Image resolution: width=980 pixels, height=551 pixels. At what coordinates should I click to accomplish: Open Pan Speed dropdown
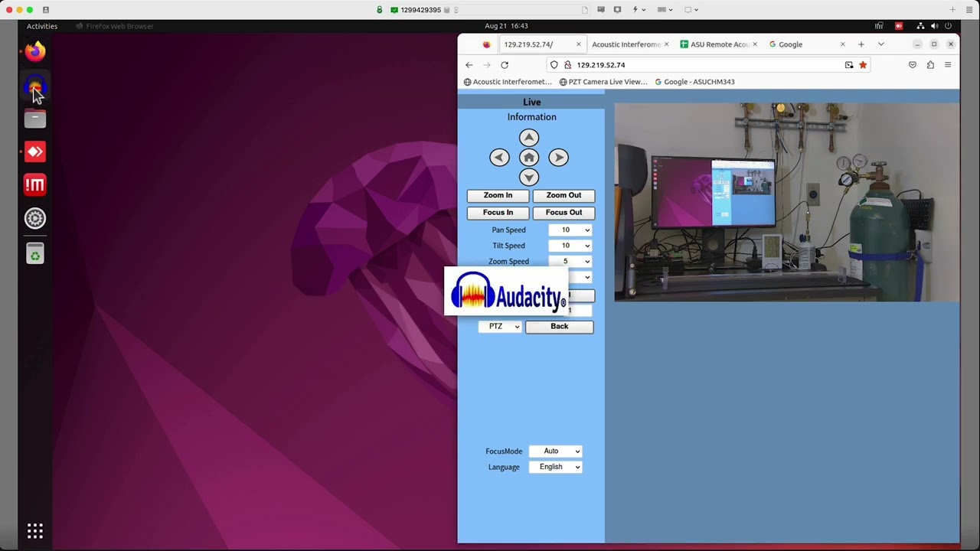pyautogui.click(x=570, y=230)
